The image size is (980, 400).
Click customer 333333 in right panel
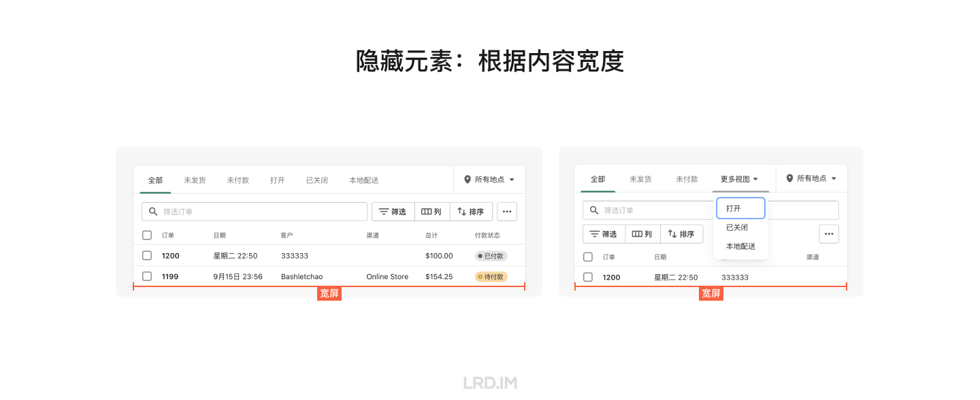[x=735, y=277]
